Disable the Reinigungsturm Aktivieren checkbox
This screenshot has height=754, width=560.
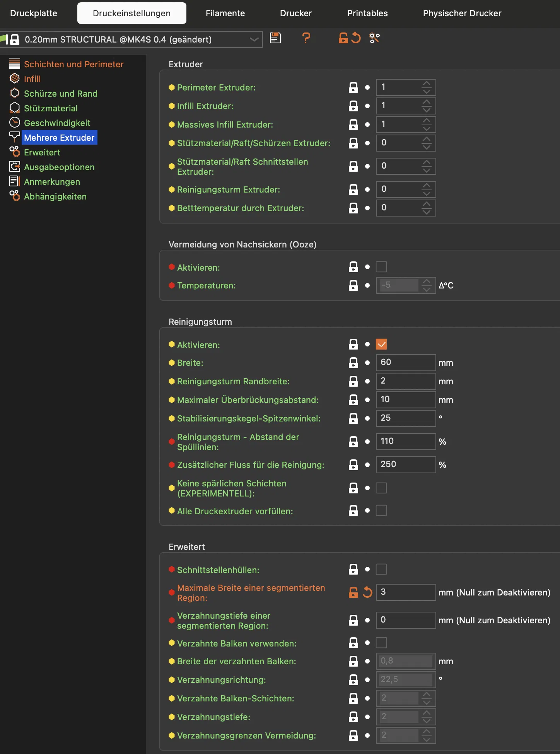381,344
